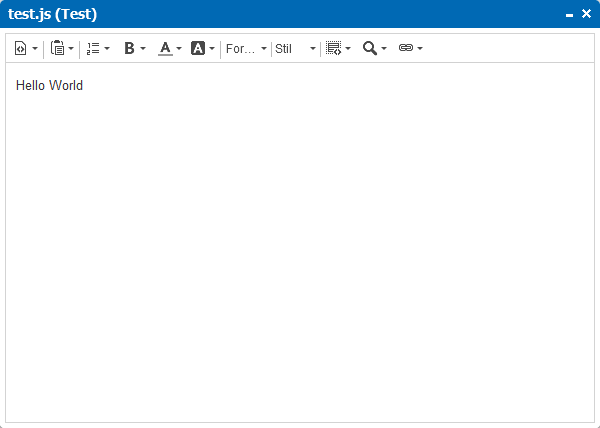The width and height of the screenshot is (600, 428).
Task: Open the background color dropdown arrow
Action: pos(212,49)
